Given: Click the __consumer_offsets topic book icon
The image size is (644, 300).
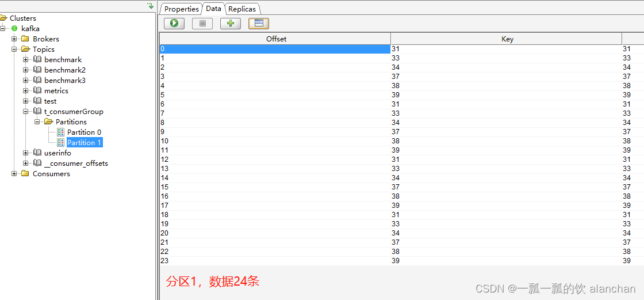Looking at the screenshot, I should pos(37,164).
